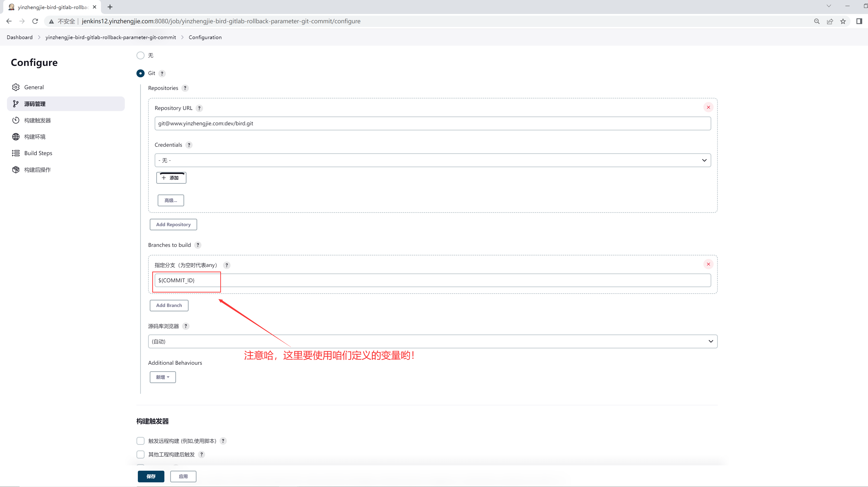Enable 其他工程构建后触发 checkbox

coord(140,454)
